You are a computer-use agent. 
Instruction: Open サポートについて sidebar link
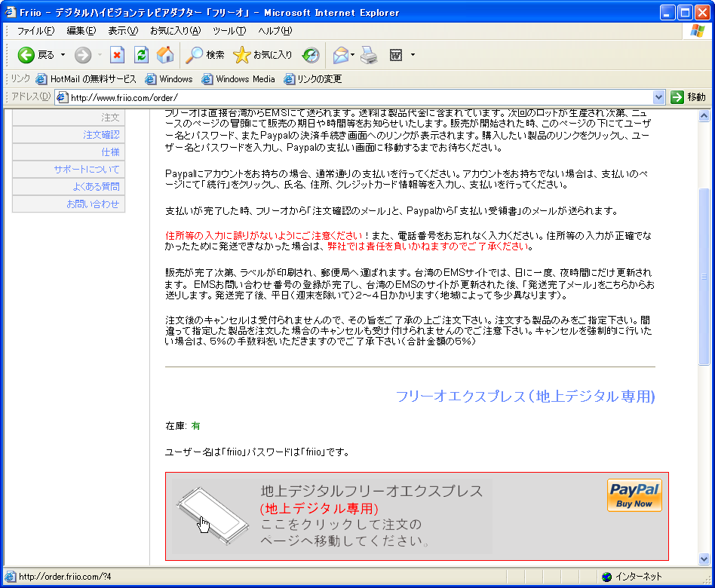coord(69,169)
